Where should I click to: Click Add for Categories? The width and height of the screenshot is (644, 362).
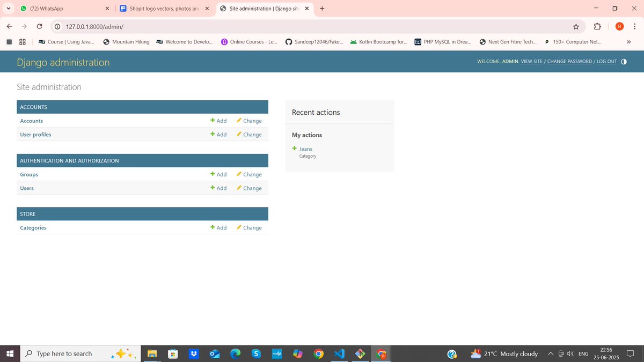pyautogui.click(x=218, y=228)
